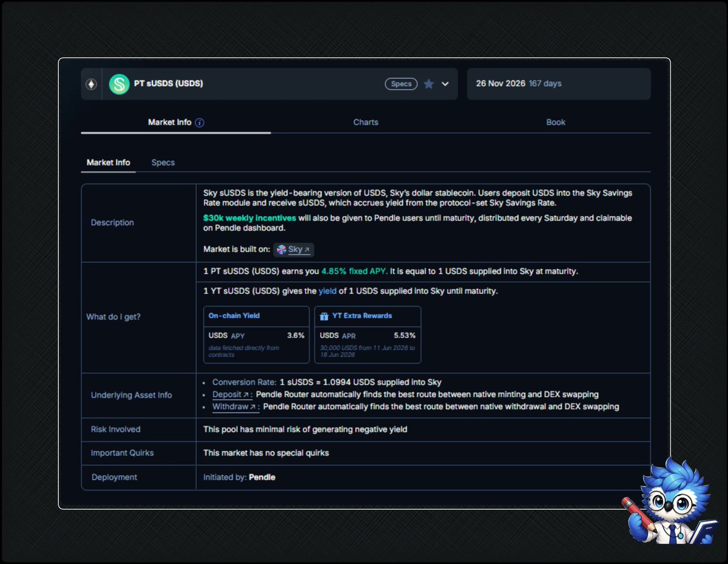Click the Ethereum network icon
728x564 pixels.
point(92,84)
